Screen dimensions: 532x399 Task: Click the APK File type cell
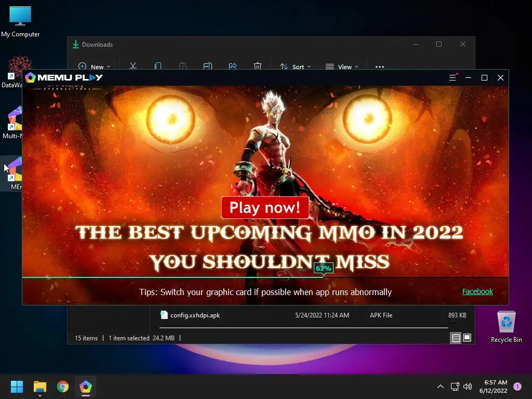point(381,315)
